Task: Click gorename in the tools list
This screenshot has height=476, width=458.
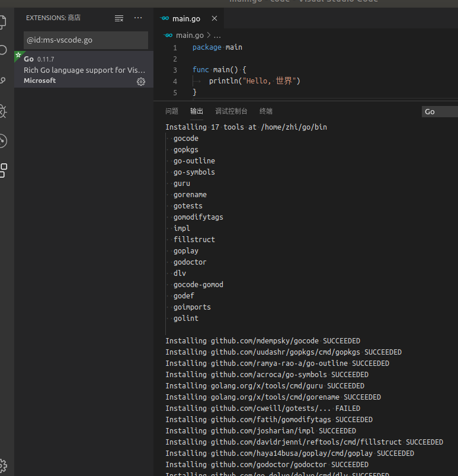Action: (x=190, y=195)
